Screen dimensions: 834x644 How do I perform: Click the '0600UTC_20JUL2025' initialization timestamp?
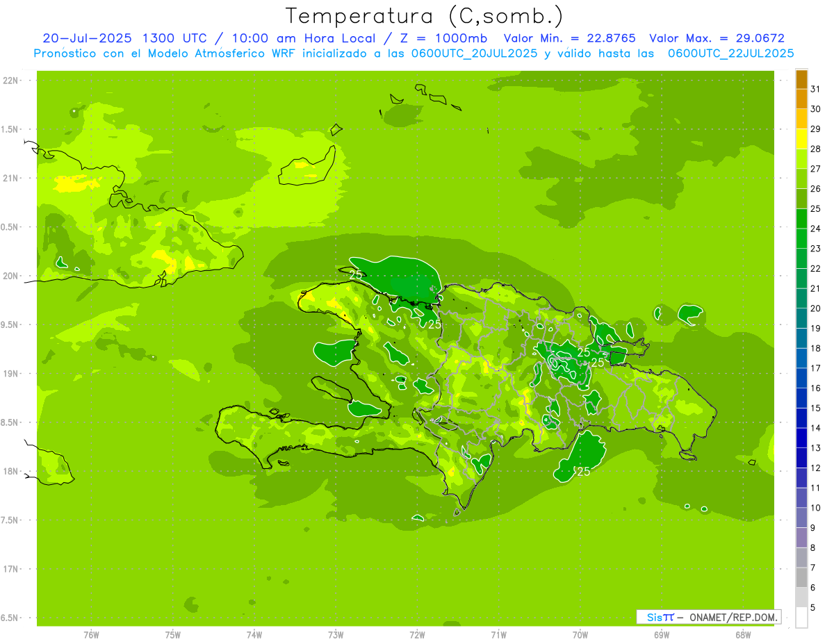[x=474, y=53]
